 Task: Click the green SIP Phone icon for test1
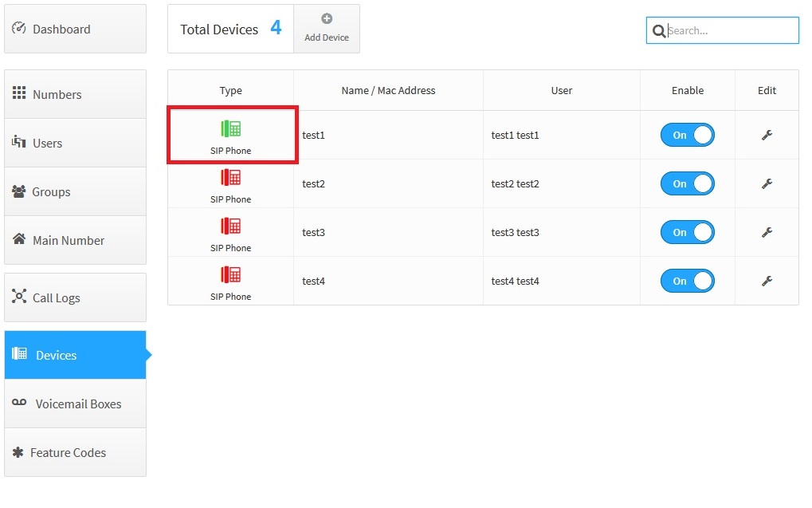click(x=230, y=128)
